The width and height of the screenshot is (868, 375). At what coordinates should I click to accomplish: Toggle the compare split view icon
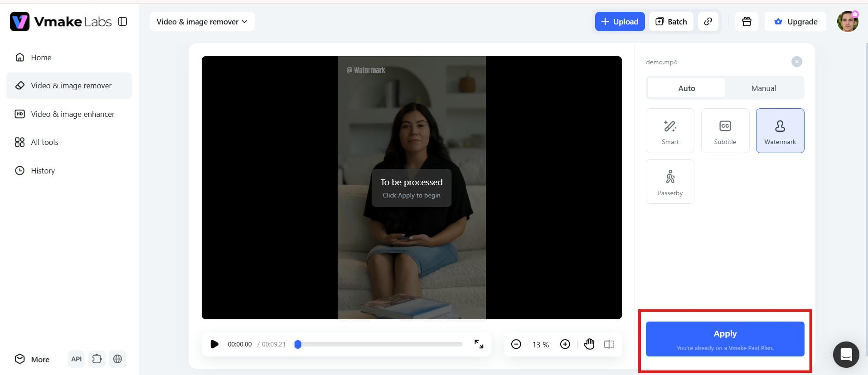tap(609, 344)
